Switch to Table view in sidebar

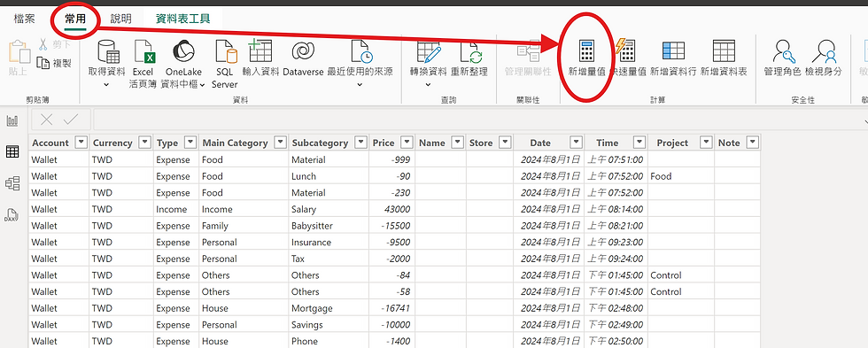click(x=12, y=151)
